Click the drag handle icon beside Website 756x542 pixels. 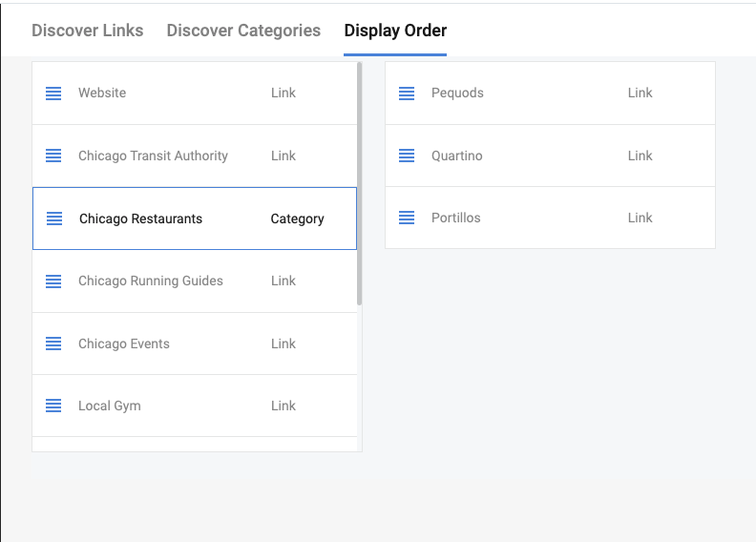pos(53,94)
